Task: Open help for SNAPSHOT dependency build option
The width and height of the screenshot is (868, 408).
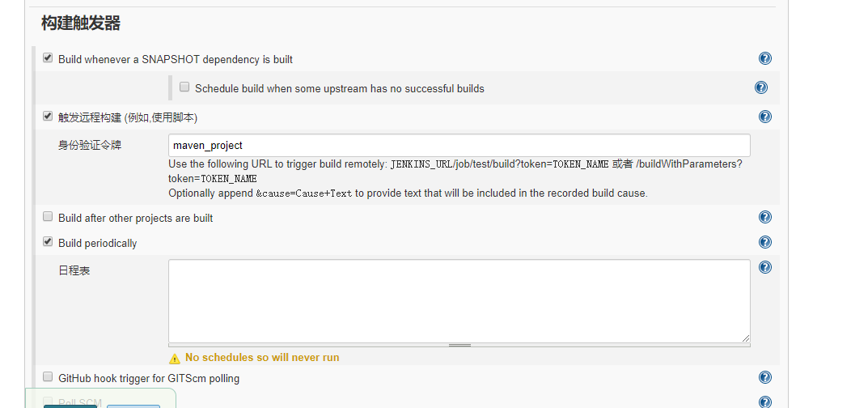Action: pos(764,58)
